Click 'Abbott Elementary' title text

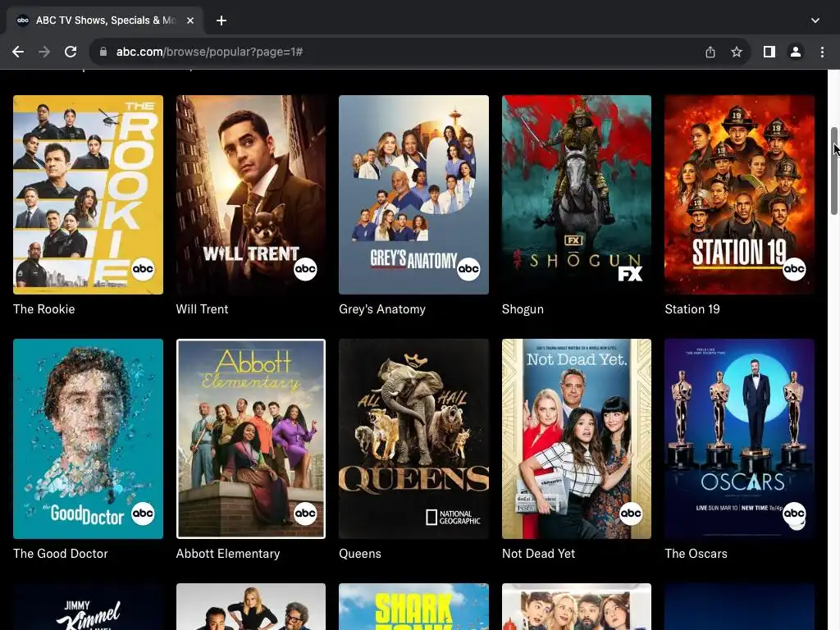(x=228, y=554)
